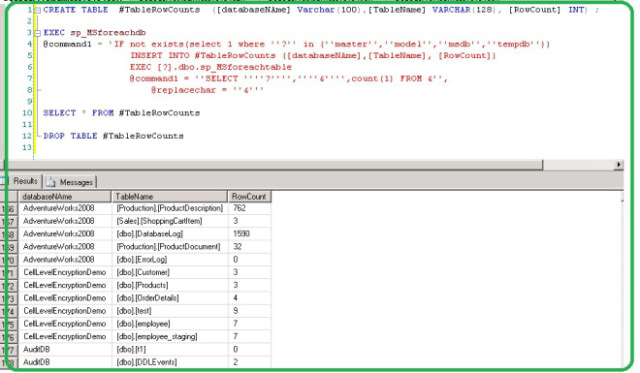
Task: Click cell [Sales].[ShoppingCartItem]
Action: click(169, 221)
